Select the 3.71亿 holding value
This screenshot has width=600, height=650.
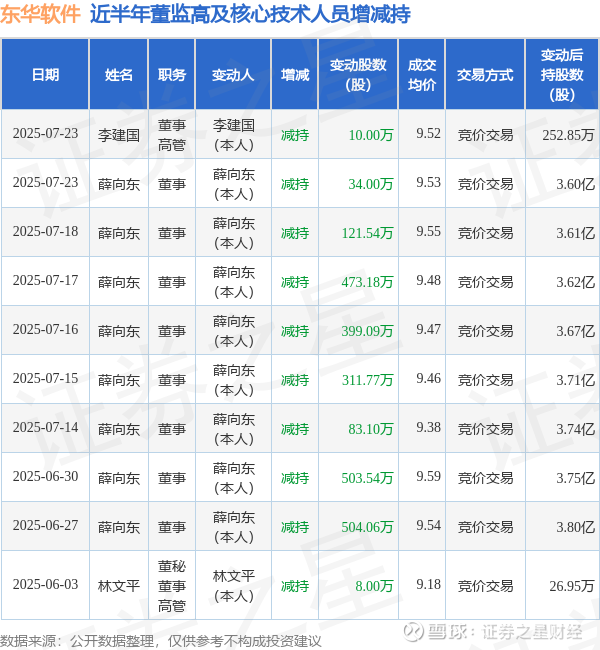click(x=575, y=379)
